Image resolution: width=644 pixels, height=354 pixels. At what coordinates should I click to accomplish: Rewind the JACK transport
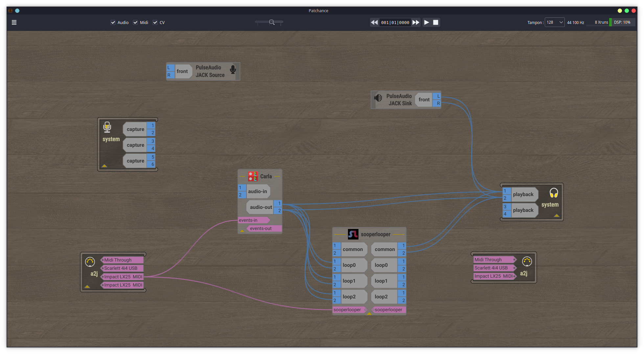tap(374, 22)
